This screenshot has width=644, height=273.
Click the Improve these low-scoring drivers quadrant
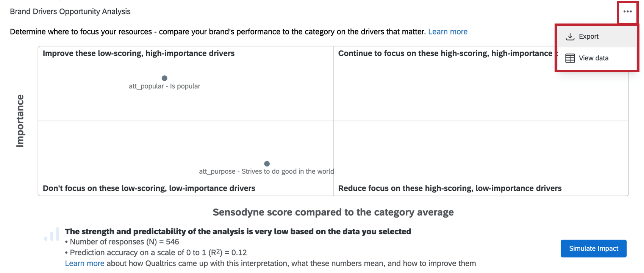point(139,53)
